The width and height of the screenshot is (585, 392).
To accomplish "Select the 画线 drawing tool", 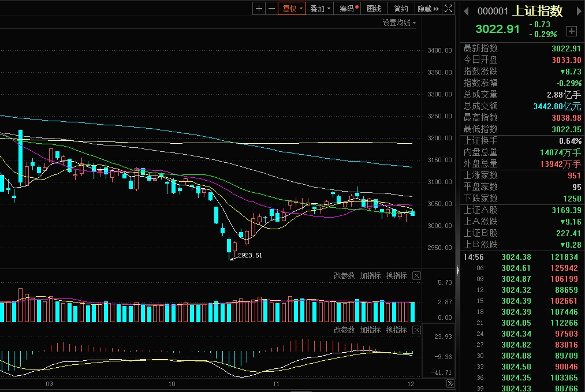I will click(x=374, y=9).
